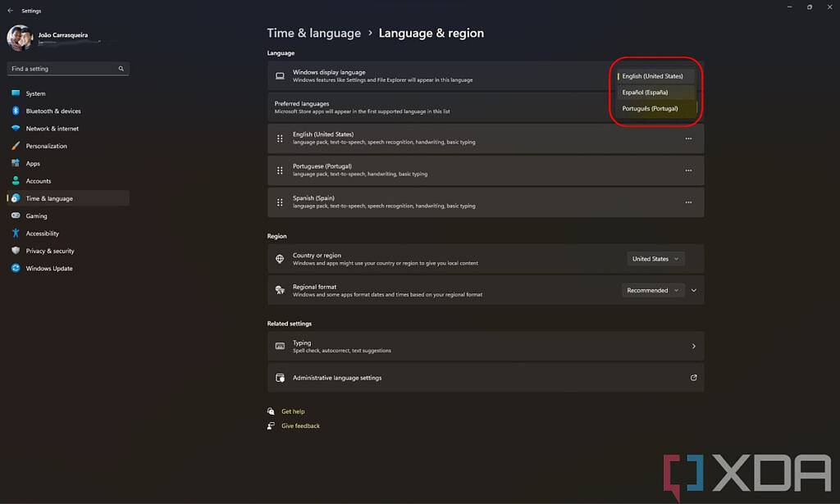840x504 pixels.
Task: Click the Windows Update sync icon
Action: [x=16, y=268]
